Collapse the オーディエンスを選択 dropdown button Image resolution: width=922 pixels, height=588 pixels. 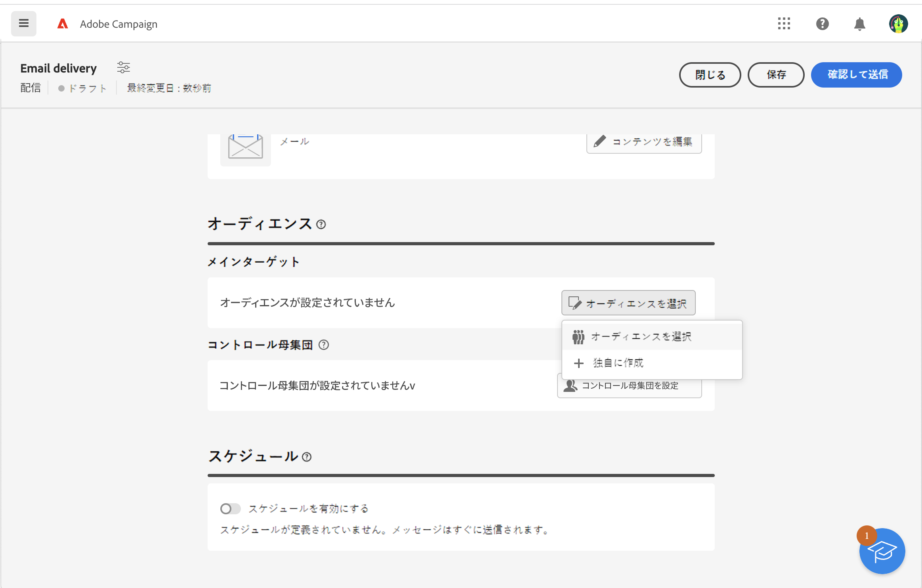628,303
